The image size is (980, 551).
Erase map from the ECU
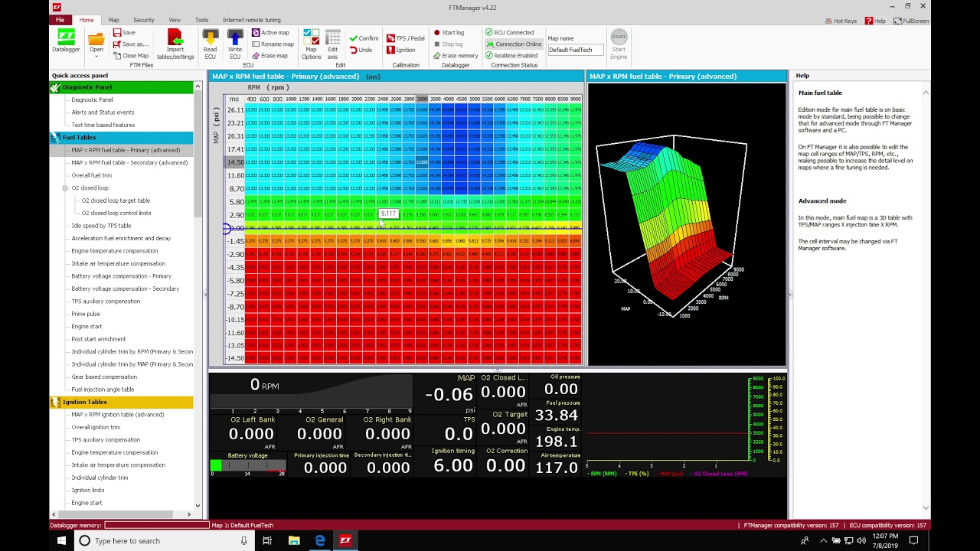point(269,56)
